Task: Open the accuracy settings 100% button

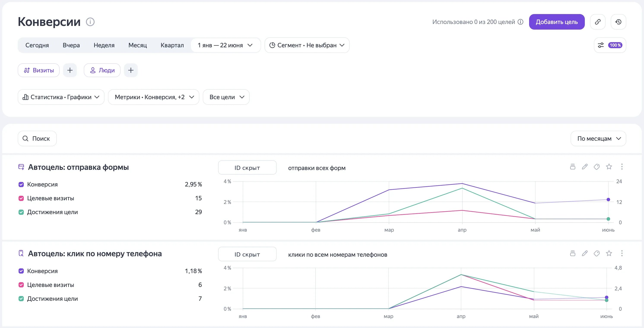Action: click(610, 45)
